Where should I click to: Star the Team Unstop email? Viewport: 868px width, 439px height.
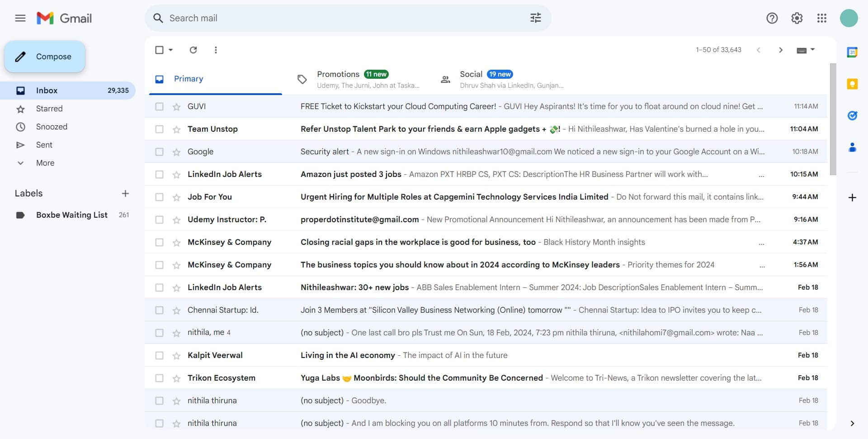[x=176, y=129]
